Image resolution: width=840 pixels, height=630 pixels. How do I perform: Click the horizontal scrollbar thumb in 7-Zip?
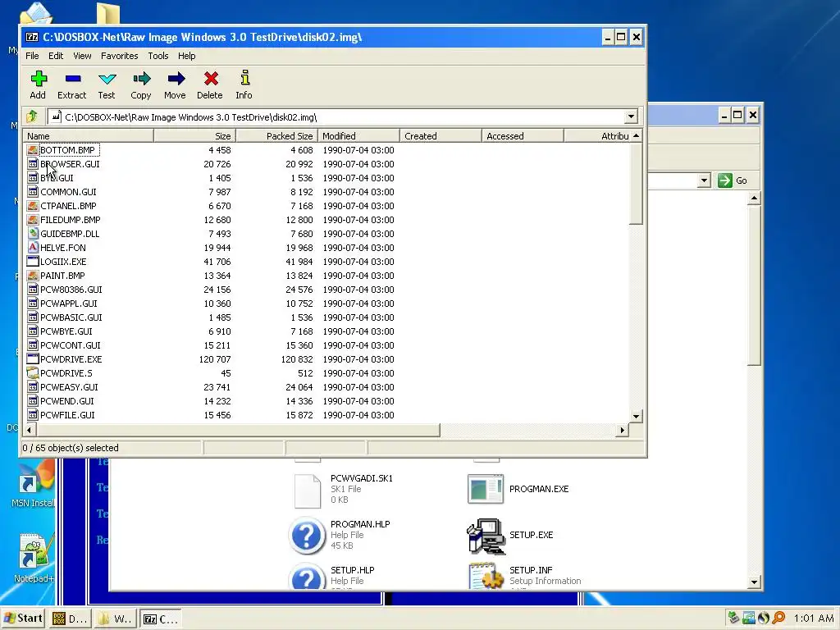pyautogui.click(x=238, y=430)
